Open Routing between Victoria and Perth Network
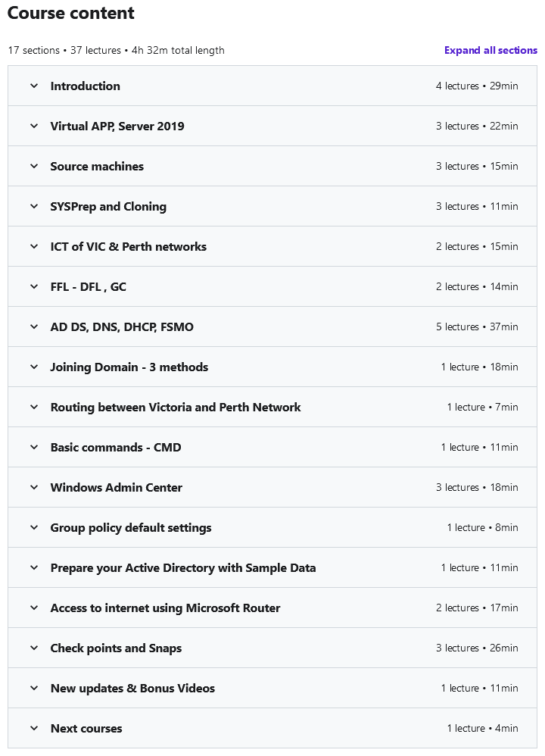Viewport: 545px width, 756px height. (x=176, y=408)
